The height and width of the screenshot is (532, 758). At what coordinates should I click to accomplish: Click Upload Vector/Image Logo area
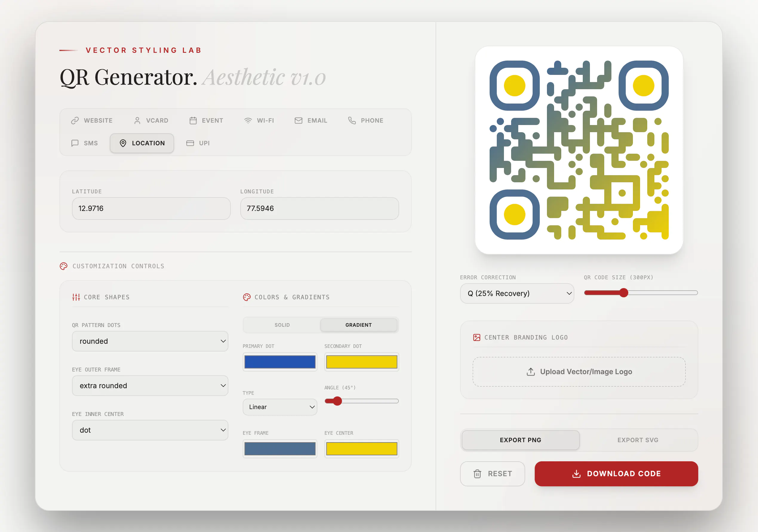pyautogui.click(x=579, y=371)
